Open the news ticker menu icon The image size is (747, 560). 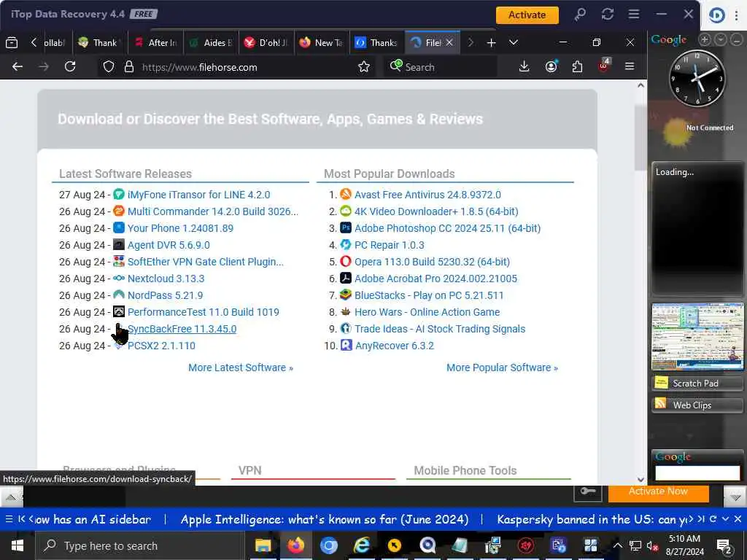tap(9, 519)
